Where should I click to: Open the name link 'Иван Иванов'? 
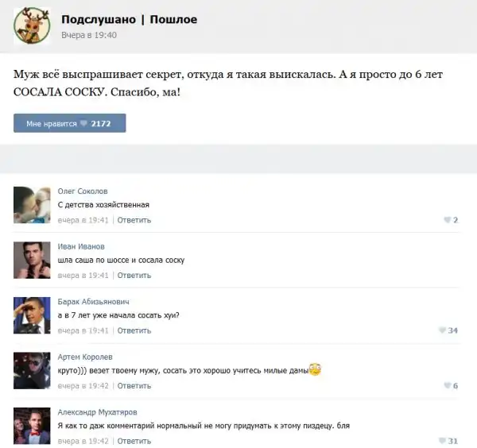click(x=81, y=246)
